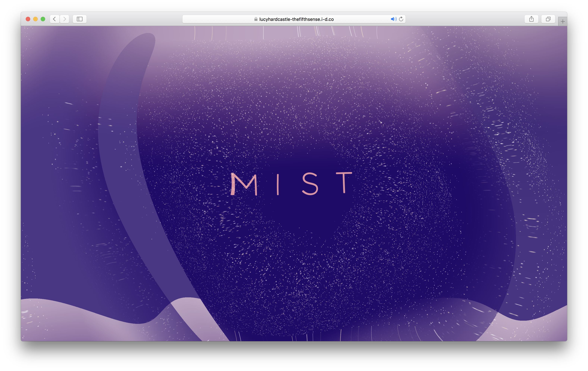The height and width of the screenshot is (371, 588).
Task: Click the padlock icon in address bar
Action: click(x=256, y=19)
